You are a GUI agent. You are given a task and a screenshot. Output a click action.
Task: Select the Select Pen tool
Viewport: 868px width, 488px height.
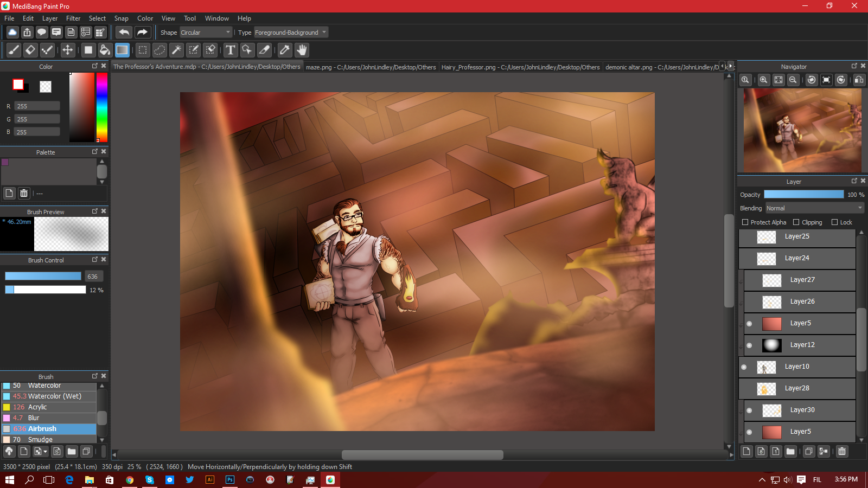(x=194, y=50)
